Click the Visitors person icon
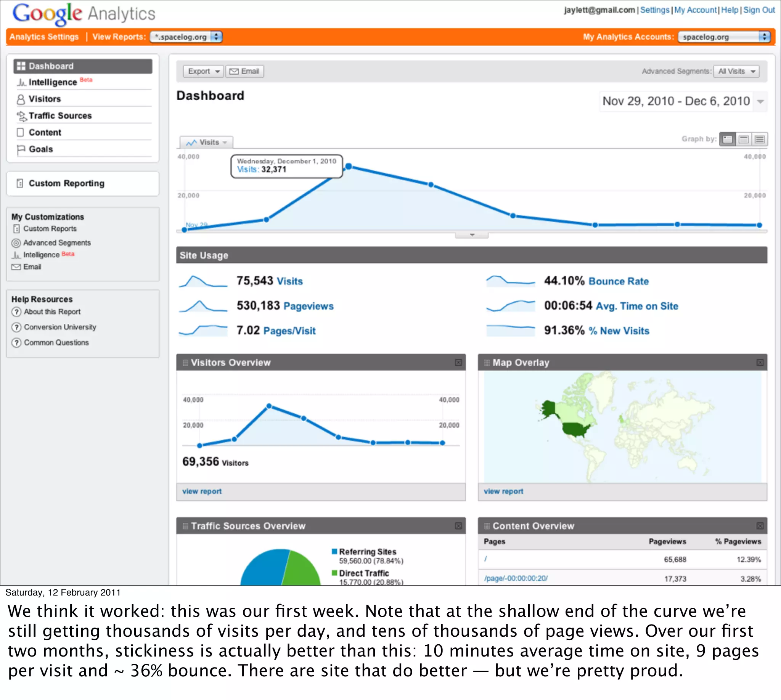This screenshot has width=781, height=700. 21,99
